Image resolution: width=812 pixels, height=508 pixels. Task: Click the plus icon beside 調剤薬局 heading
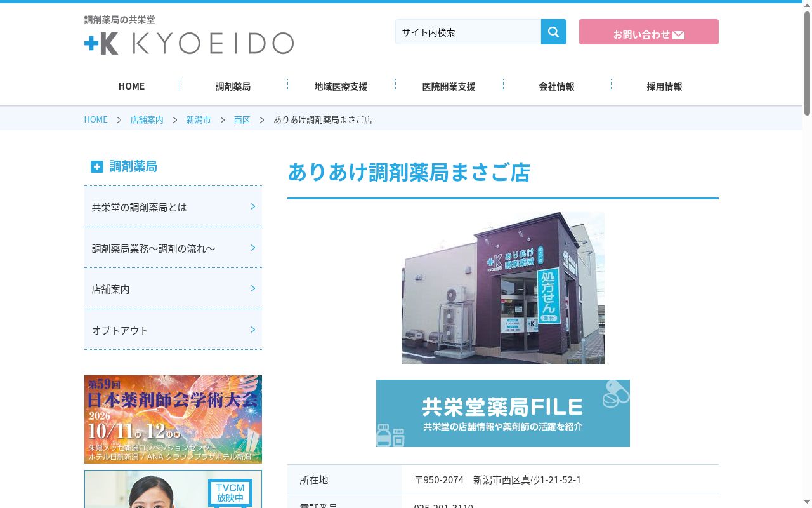click(96, 166)
